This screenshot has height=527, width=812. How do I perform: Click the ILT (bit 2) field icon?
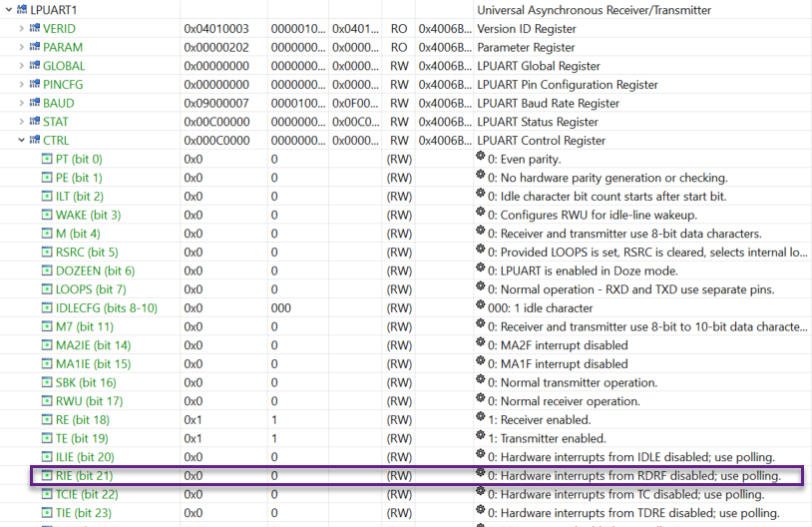click(47, 197)
